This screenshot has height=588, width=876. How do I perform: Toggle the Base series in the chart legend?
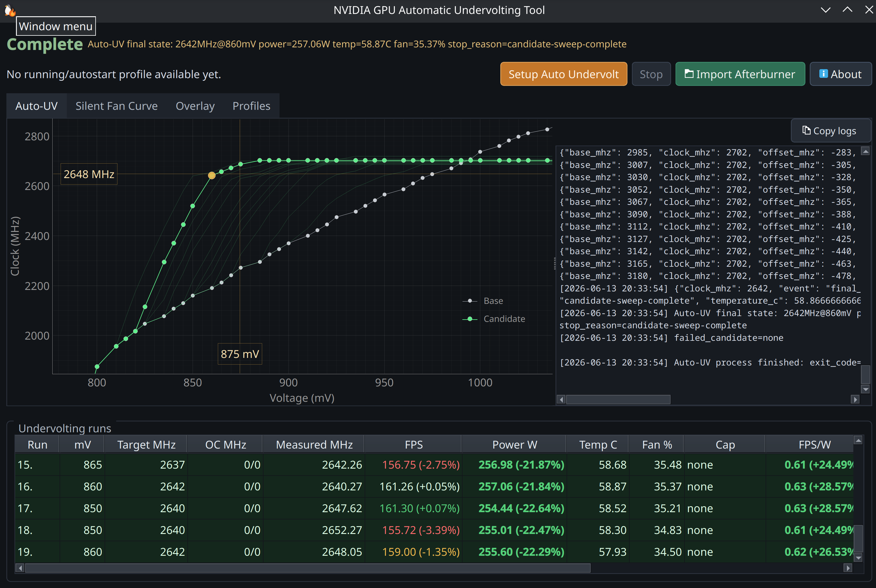[483, 301]
